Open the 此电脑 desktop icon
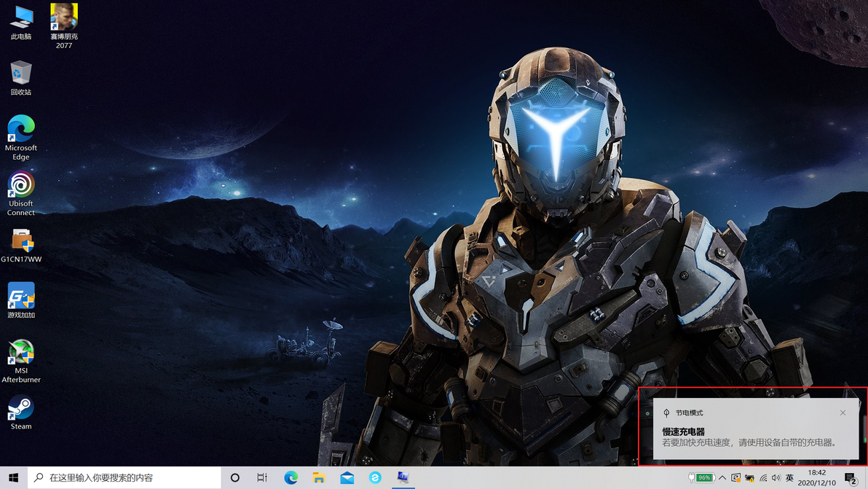The width and height of the screenshot is (868, 489). tap(21, 23)
